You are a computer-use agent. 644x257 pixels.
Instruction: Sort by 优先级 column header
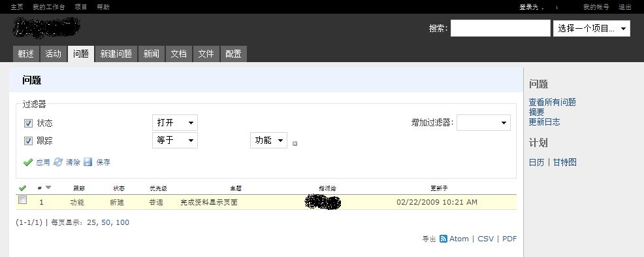[x=159, y=189]
